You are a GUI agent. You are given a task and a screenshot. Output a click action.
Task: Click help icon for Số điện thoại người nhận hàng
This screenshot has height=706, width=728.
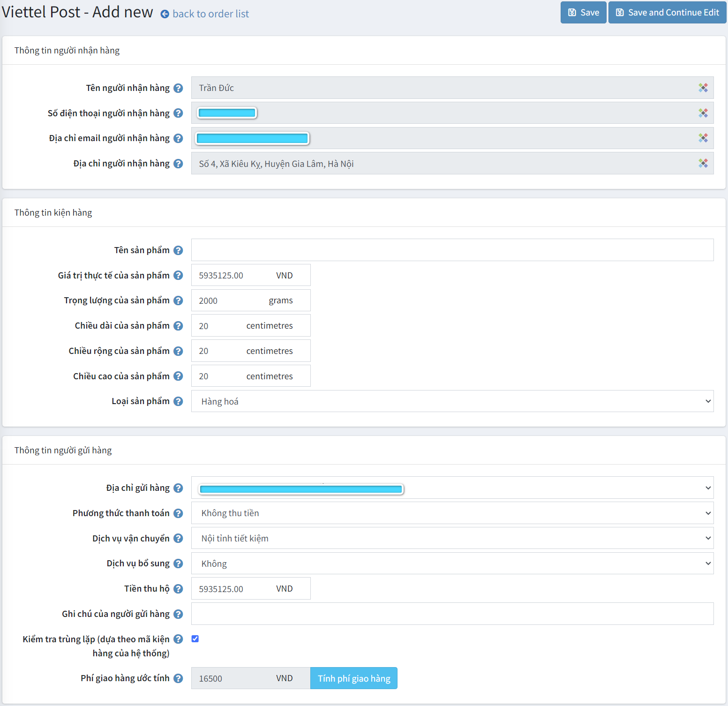[x=178, y=113]
